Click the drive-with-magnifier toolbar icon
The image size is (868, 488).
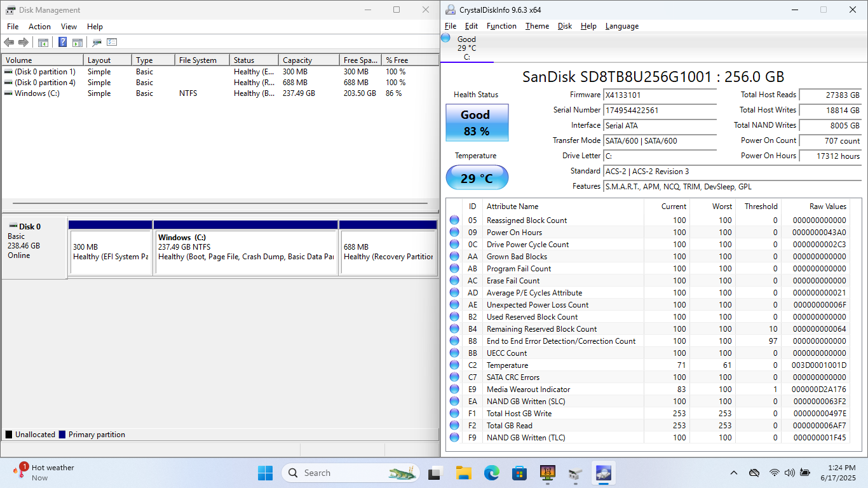pyautogui.click(x=97, y=43)
